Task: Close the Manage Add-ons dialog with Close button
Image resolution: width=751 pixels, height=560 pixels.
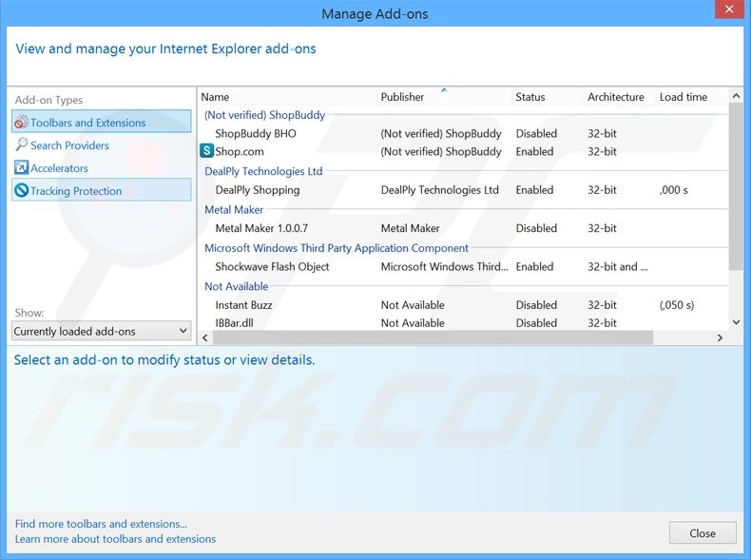Action: (703, 532)
